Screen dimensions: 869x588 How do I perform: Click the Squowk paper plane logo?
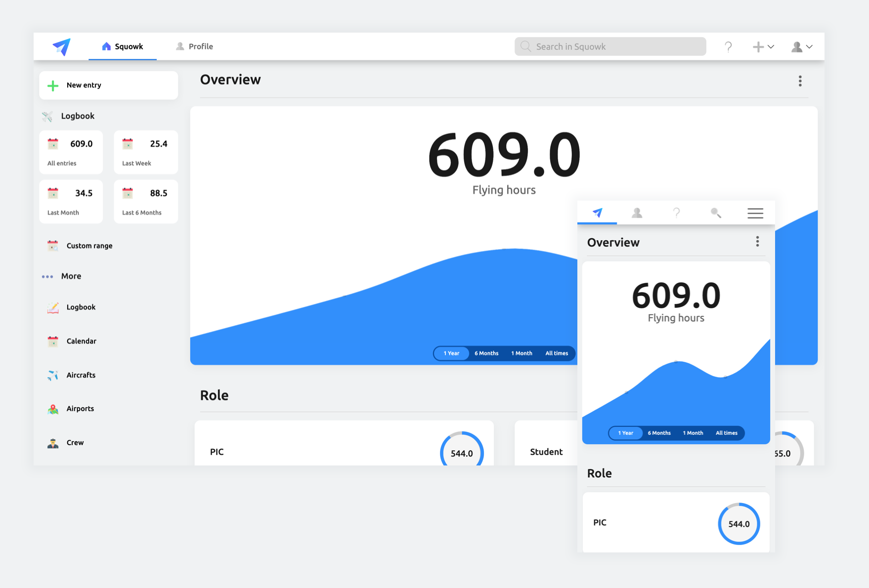point(62,47)
